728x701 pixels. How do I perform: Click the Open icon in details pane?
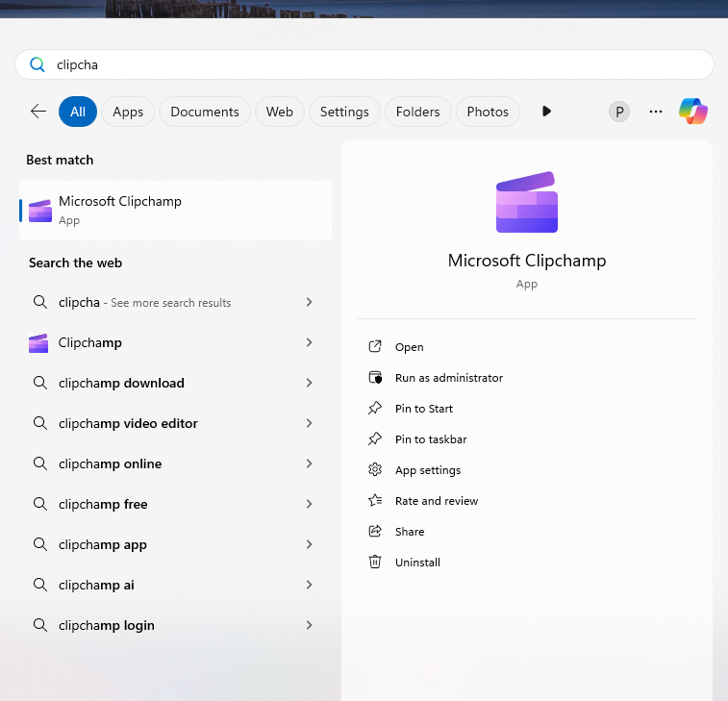tap(375, 347)
